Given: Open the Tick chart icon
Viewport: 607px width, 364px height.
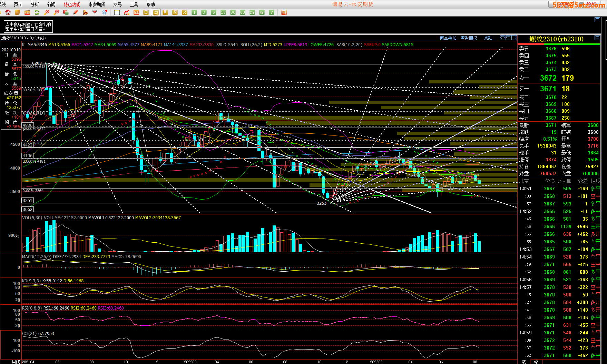Looking at the screenshot, I should [136, 12].
